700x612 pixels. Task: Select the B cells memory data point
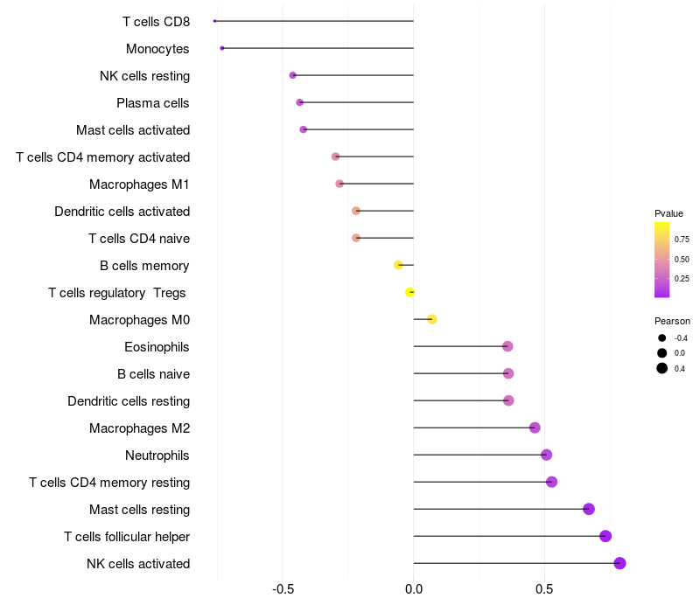pyautogui.click(x=398, y=265)
